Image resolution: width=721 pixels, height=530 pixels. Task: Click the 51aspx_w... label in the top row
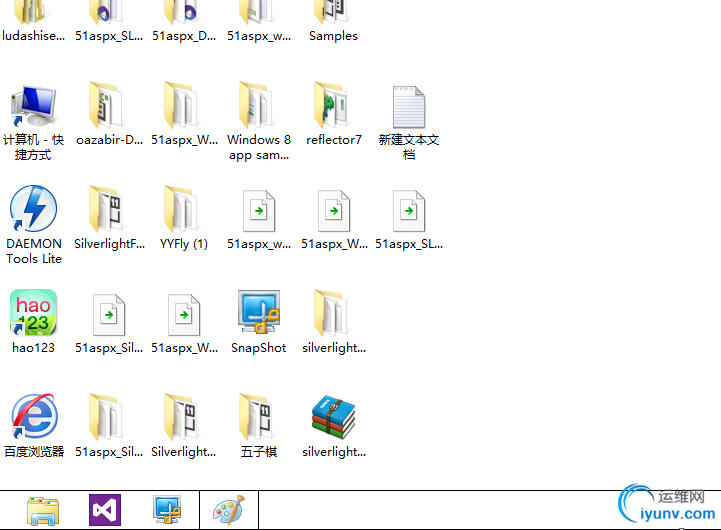click(259, 36)
